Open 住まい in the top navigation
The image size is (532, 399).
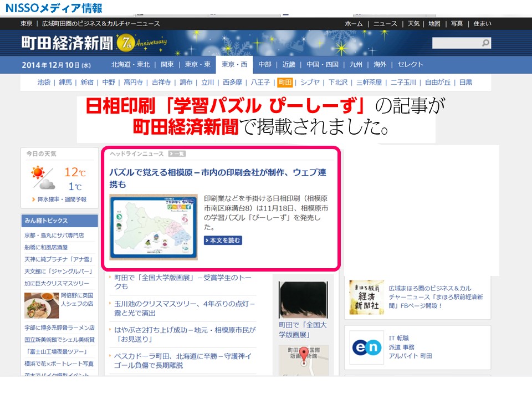pyautogui.click(x=482, y=24)
